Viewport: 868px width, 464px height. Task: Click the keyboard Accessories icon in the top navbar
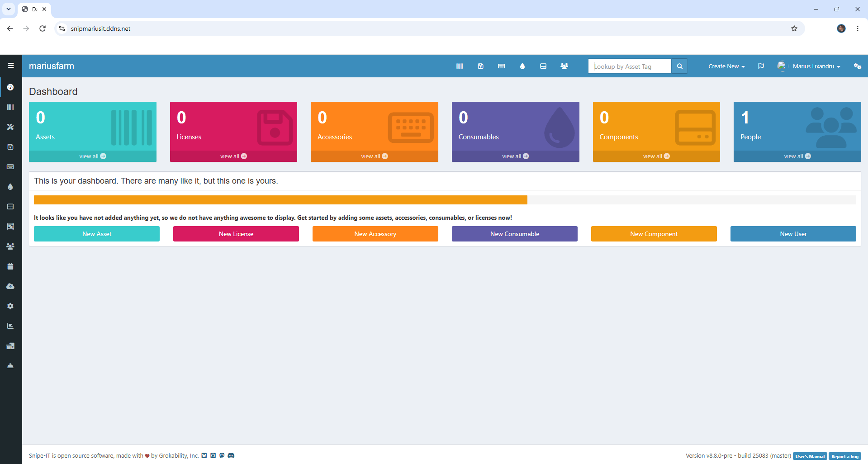tap(502, 66)
